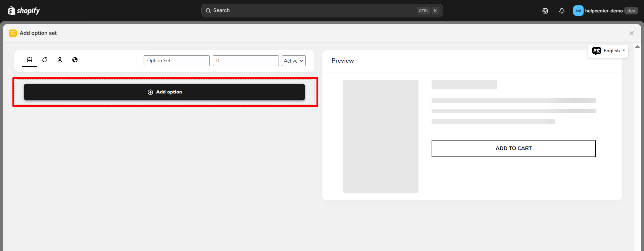Open notifications bell
644x251 pixels.
[562, 11]
